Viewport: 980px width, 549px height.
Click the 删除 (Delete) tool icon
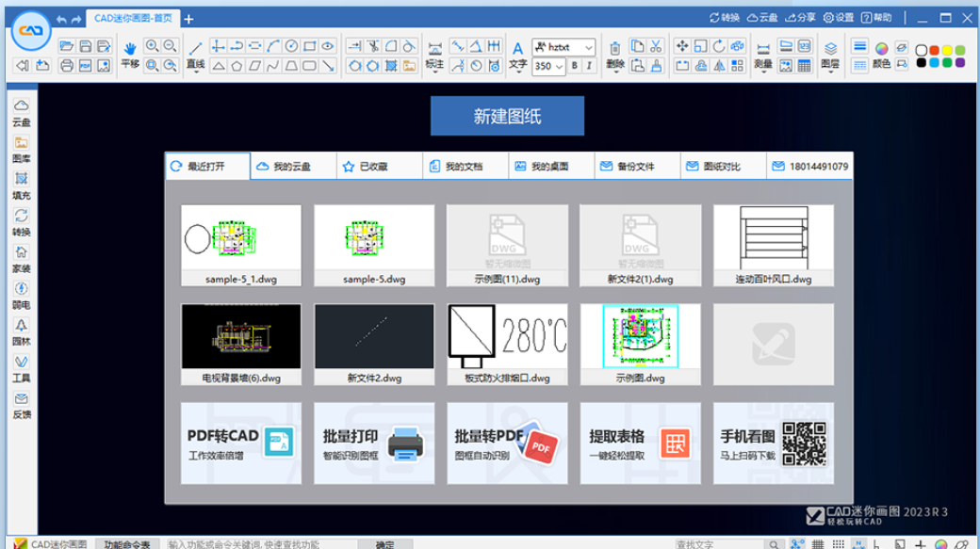615,47
